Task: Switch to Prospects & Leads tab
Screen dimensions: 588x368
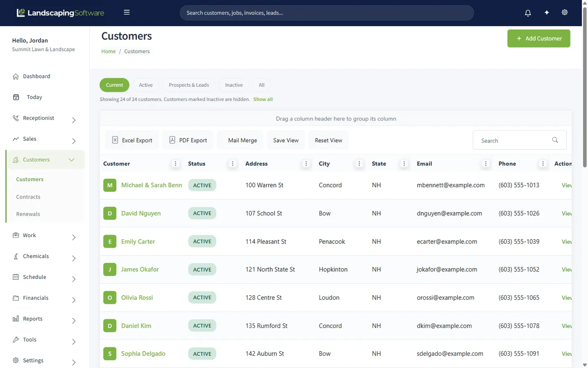Action: pos(189,85)
